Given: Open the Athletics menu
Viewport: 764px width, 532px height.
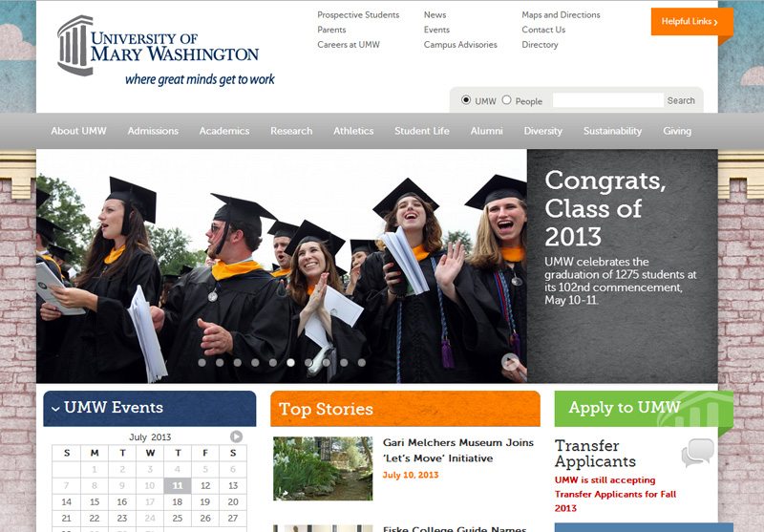Looking at the screenshot, I should pos(353,131).
